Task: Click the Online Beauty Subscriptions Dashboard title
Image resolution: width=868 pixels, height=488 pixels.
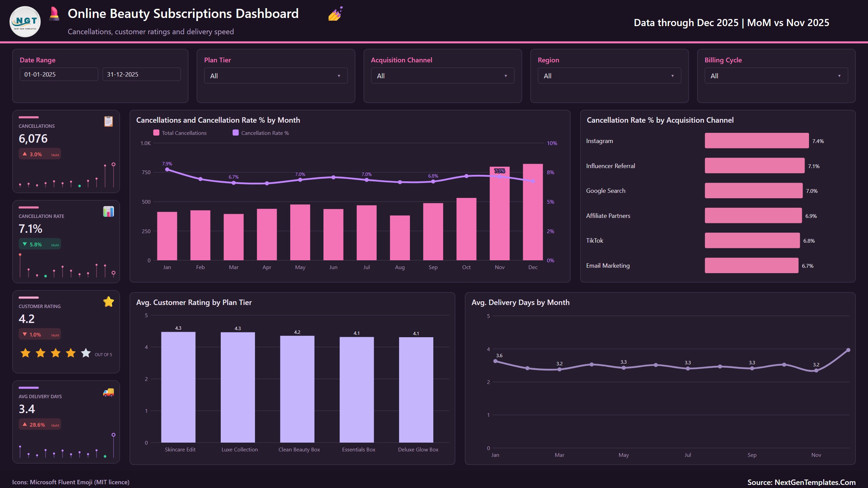Action: [x=183, y=14]
